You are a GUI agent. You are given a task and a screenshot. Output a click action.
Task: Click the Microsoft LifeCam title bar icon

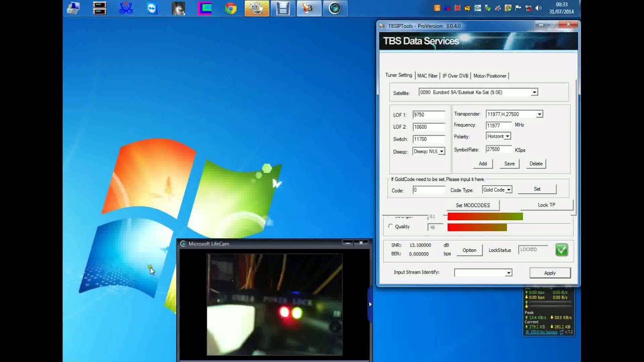[x=183, y=244]
